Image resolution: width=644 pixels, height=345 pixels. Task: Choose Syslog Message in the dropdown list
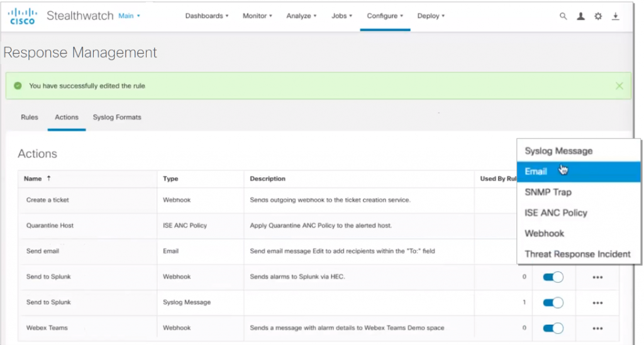click(x=558, y=151)
